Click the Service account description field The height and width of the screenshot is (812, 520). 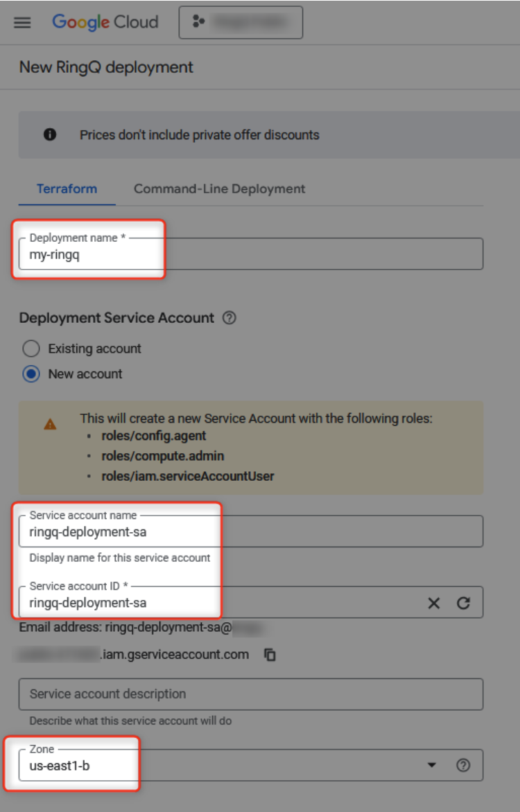click(x=251, y=694)
